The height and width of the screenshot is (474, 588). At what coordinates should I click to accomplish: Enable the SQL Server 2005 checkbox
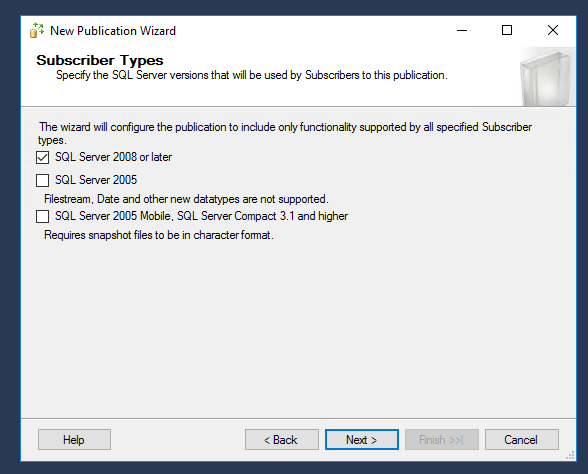pyautogui.click(x=42, y=180)
